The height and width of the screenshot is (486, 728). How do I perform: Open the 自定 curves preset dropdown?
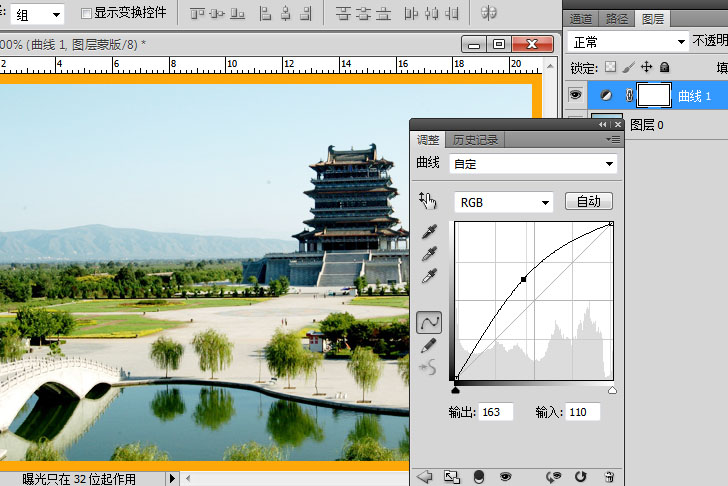click(x=533, y=164)
